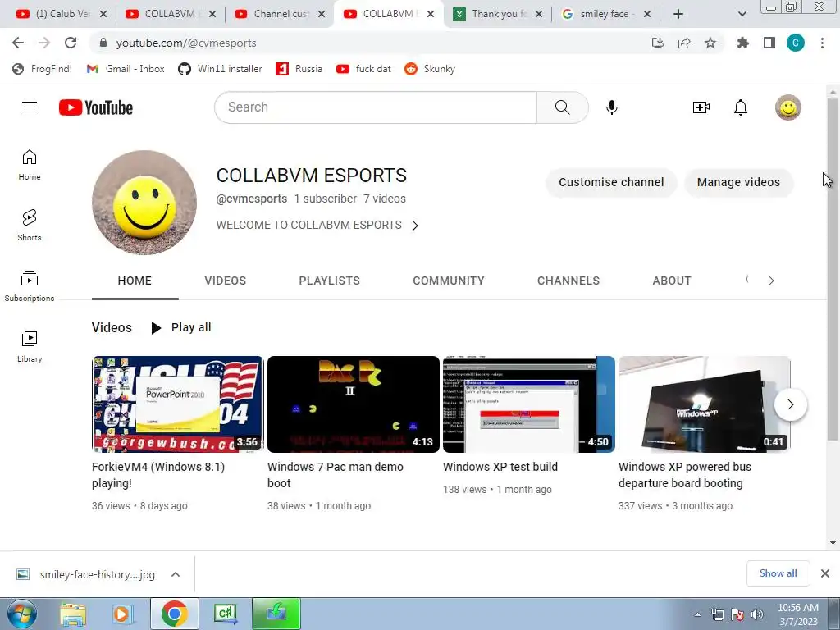840x630 pixels.
Task: Switch to the CHANNELS channel tab
Action: pos(568,281)
